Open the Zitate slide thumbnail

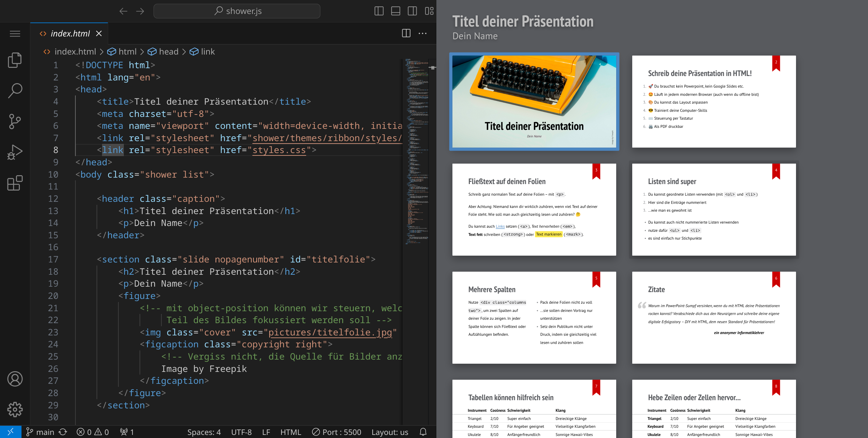tap(714, 317)
